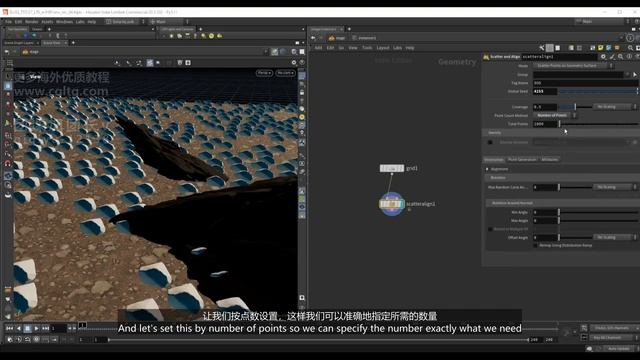Click the play forward button
Image resolution: width=640 pixels, height=360 pixels.
[36, 328]
